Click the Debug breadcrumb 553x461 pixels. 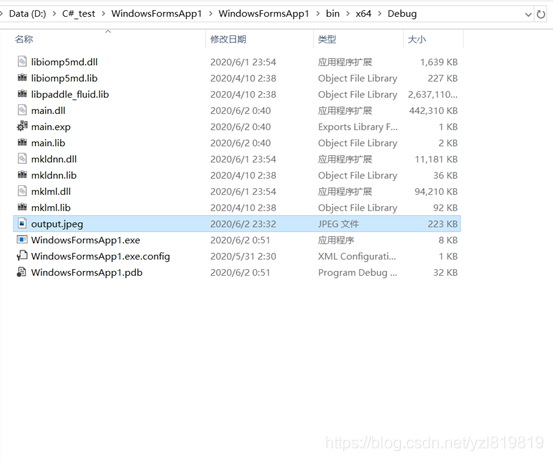point(402,14)
